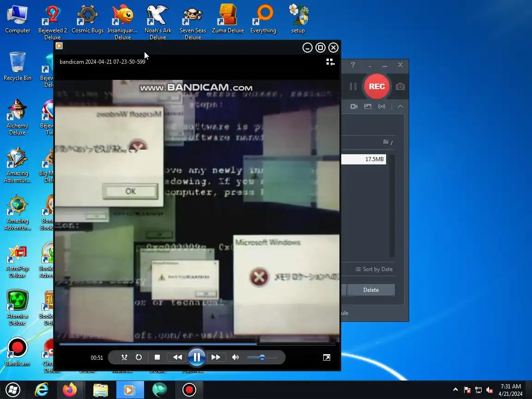Screen dimensions: 532x399
Task: Click the system tray volume icon
Action: click(489, 390)
